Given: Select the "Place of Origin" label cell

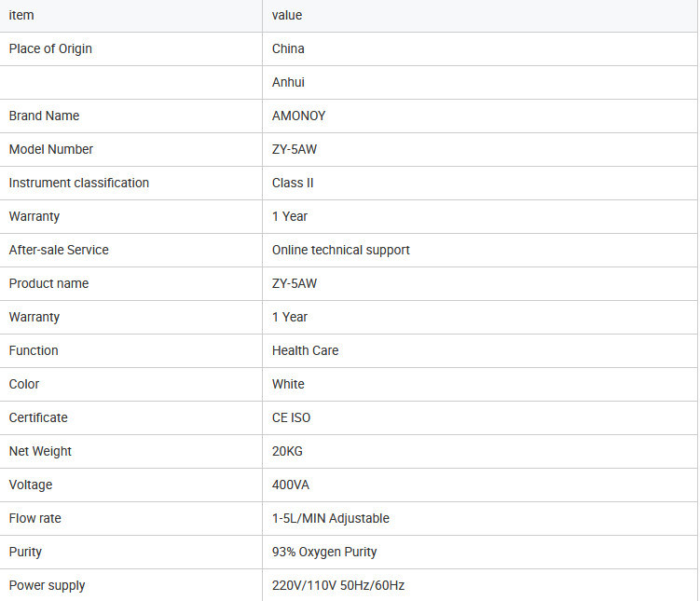Looking at the screenshot, I should pos(50,48).
